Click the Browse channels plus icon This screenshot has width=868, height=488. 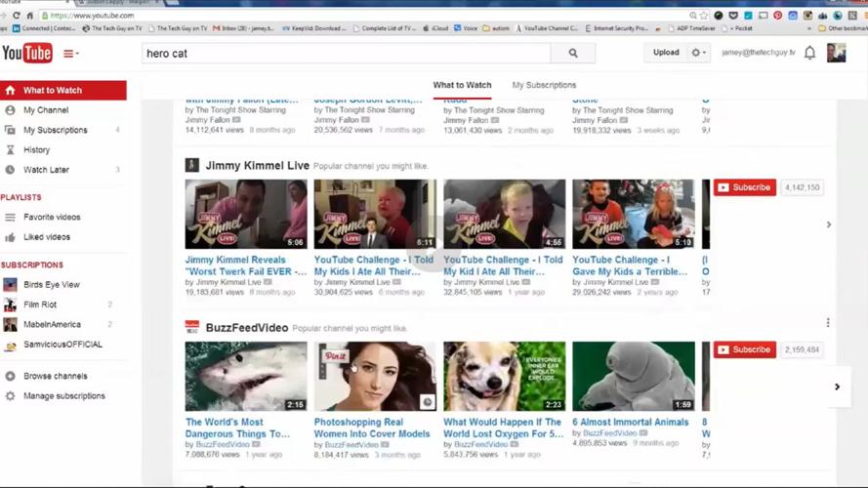10,376
